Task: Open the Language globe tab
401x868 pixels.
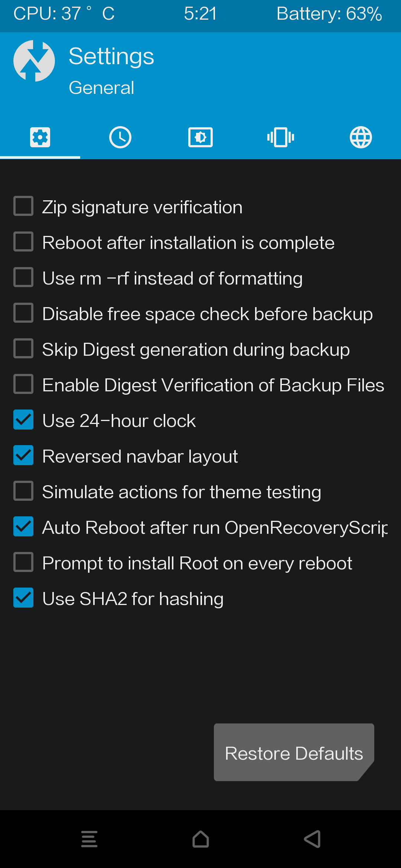Action: (x=361, y=137)
